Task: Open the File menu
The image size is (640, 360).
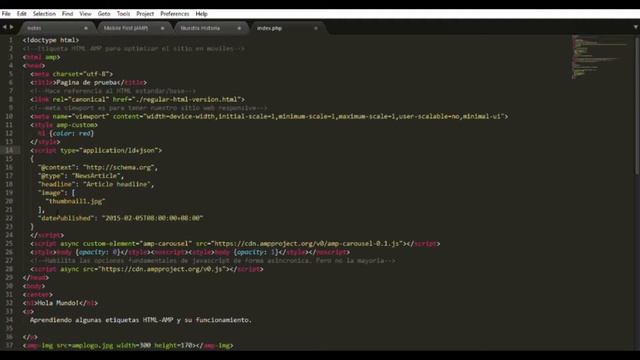Action: point(6,14)
